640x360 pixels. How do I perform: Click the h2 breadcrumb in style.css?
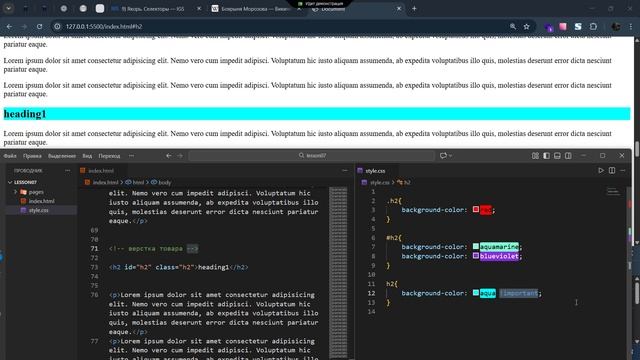(x=407, y=182)
